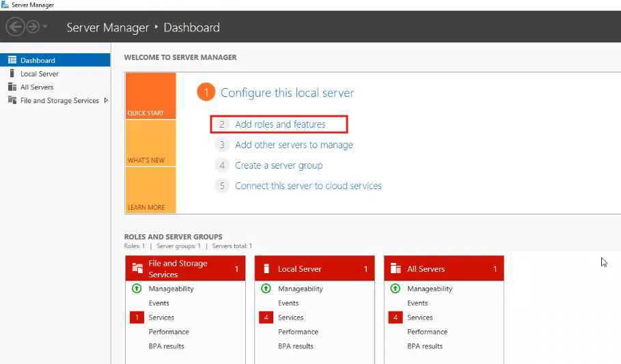The height and width of the screenshot is (364, 621).
Task: Click the Server Manager breadcrumb text
Action: pyautogui.click(x=108, y=27)
